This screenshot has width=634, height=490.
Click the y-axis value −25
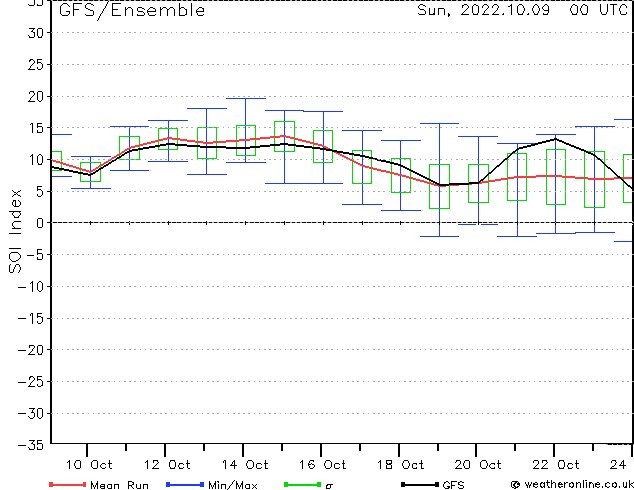[x=31, y=381]
